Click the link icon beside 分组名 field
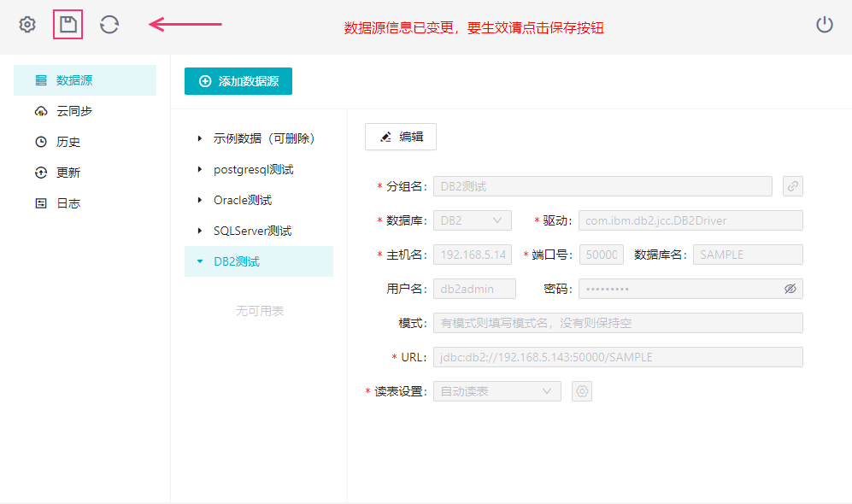Image resolution: width=852 pixels, height=504 pixels. pyautogui.click(x=793, y=186)
